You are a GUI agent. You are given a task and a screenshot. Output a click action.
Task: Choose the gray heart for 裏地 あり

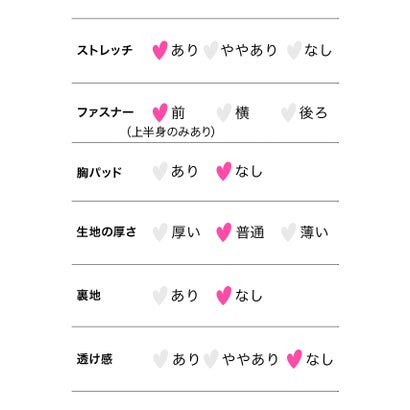tap(160, 295)
